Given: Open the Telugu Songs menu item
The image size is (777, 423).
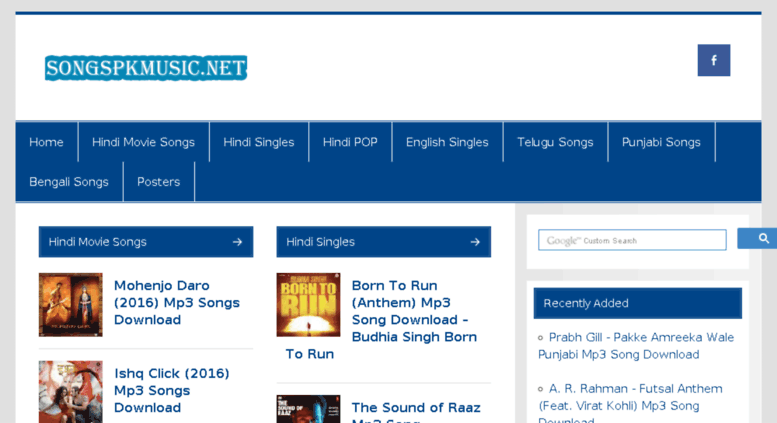Looking at the screenshot, I should (555, 142).
